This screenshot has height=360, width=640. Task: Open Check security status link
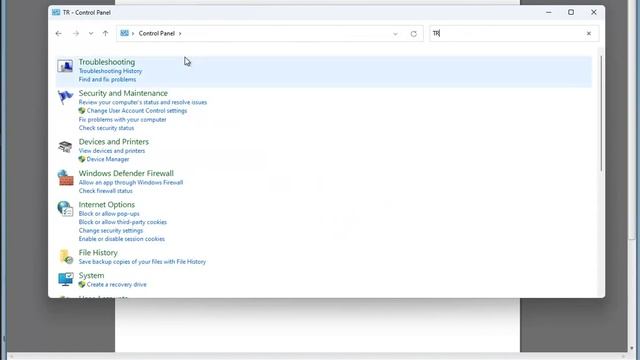pyautogui.click(x=106, y=128)
